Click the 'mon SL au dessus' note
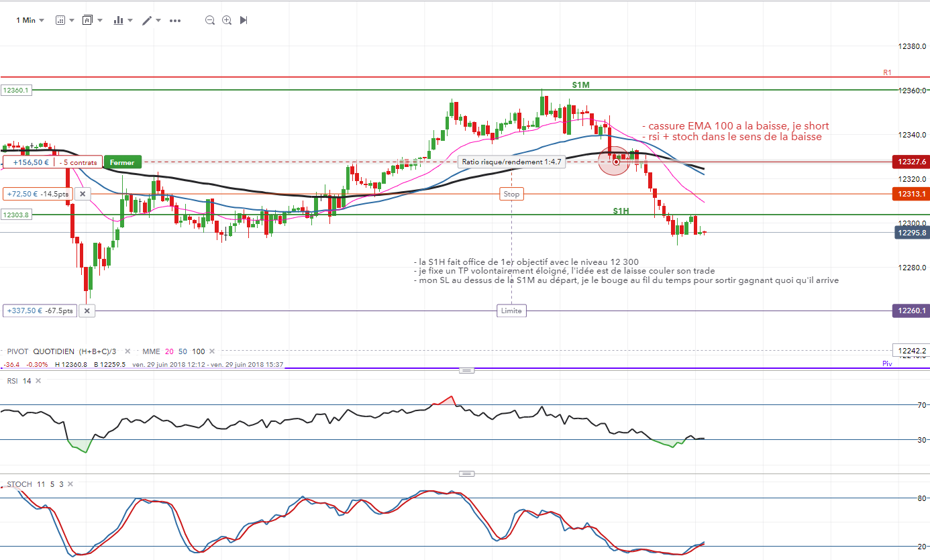 626,280
